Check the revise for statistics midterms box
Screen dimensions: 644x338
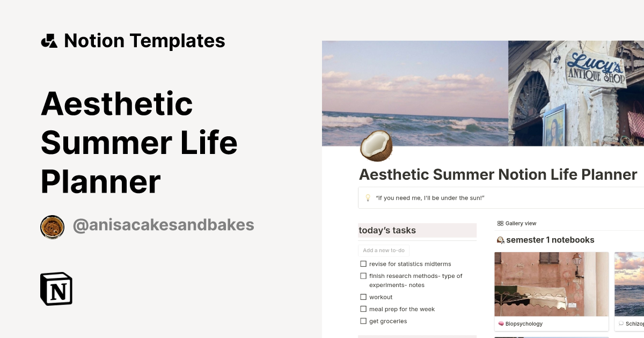click(x=363, y=264)
